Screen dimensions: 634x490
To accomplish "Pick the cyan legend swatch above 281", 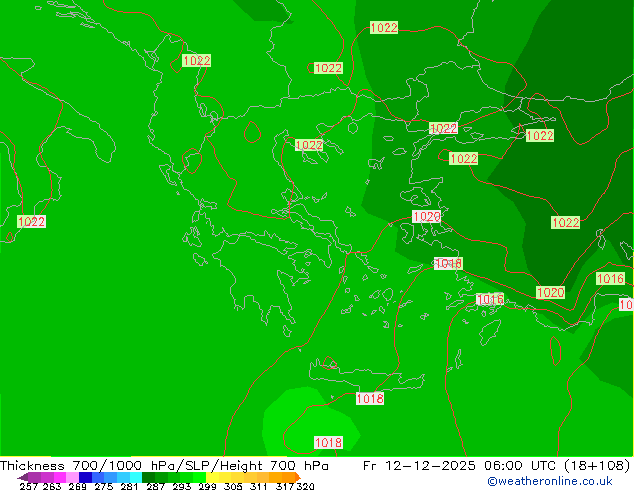I will [136, 477].
